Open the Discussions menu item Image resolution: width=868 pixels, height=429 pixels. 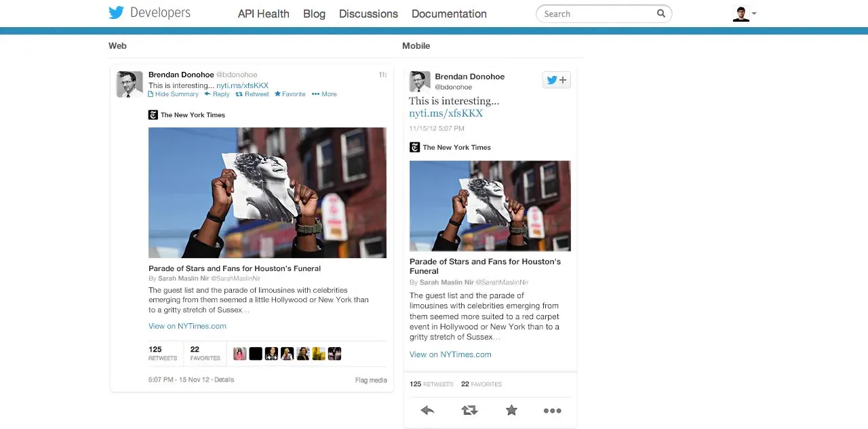[368, 14]
